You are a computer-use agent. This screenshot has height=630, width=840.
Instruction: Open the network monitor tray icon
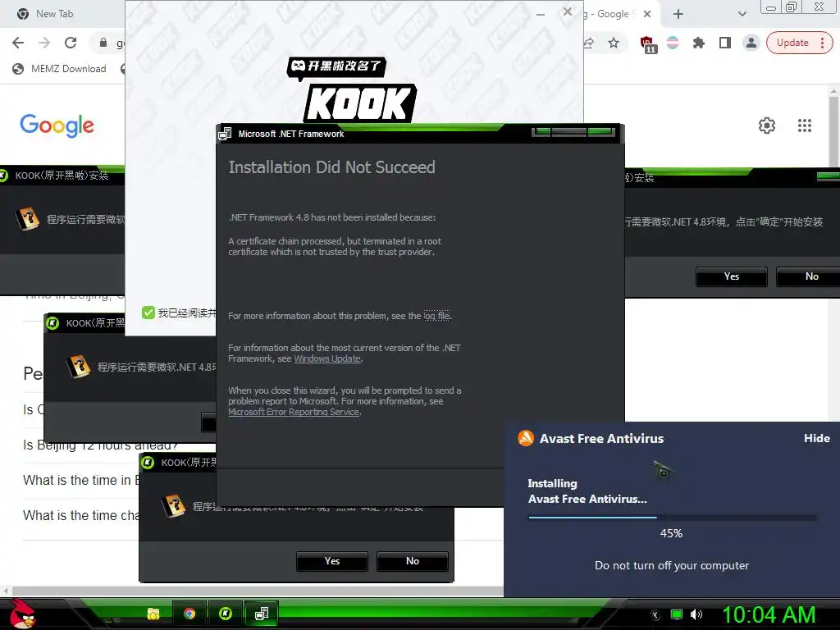pyautogui.click(x=677, y=614)
